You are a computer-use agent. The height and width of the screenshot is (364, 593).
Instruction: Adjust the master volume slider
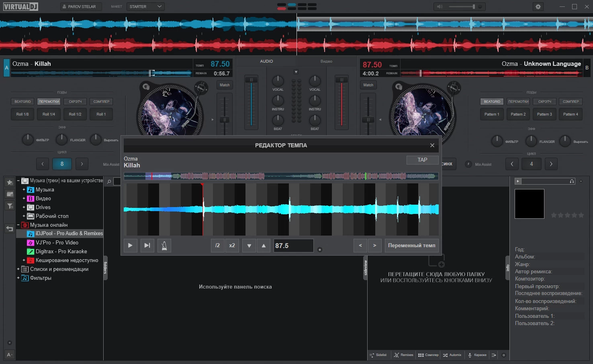coord(462,7)
